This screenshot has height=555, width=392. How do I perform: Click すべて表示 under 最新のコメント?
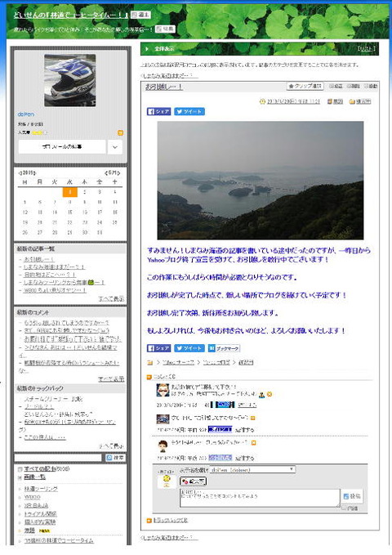(111, 379)
